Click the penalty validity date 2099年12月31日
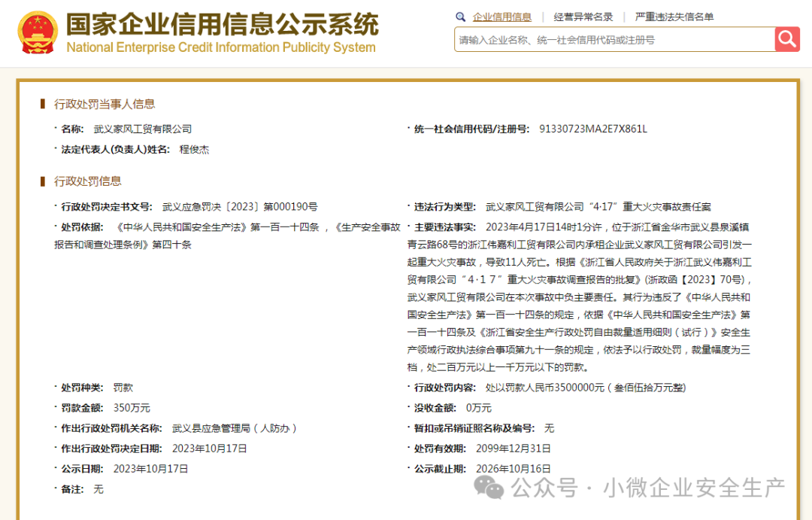 point(514,449)
